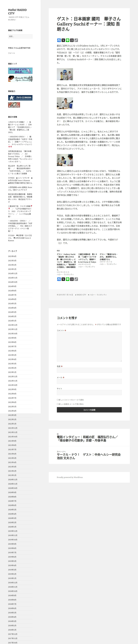This screenshot has width=138, height=644.
Task: Open the RADIO CITY author link in footer
Action: coord(81,295)
